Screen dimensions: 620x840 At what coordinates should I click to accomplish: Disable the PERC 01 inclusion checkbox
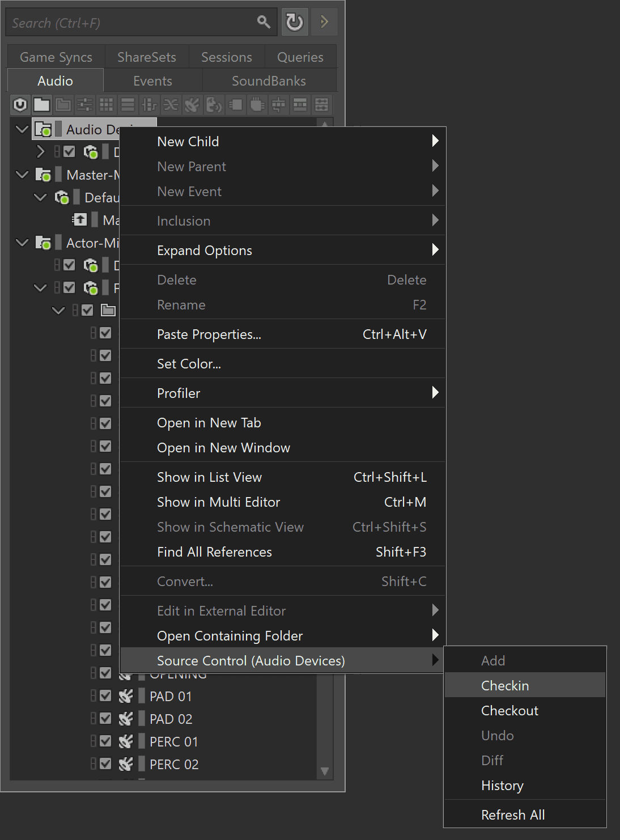[x=105, y=741]
